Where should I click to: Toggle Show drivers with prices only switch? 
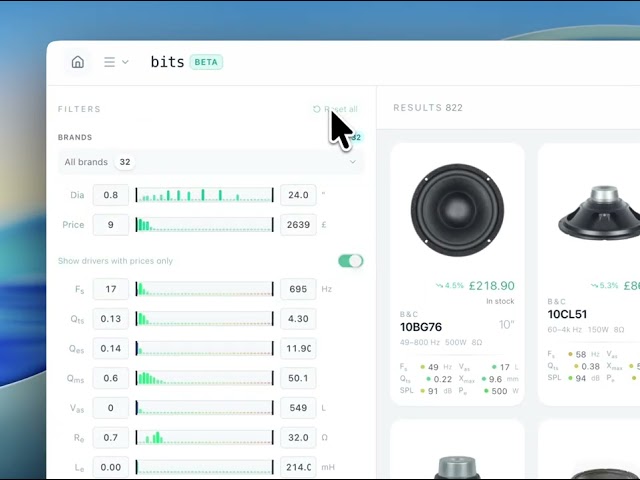click(351, 261)
